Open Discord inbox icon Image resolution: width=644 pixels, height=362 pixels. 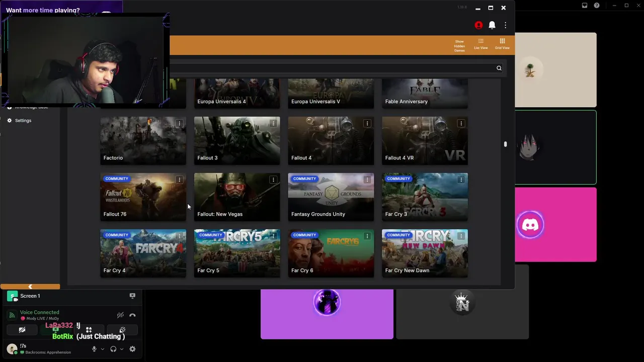point(585,6)
